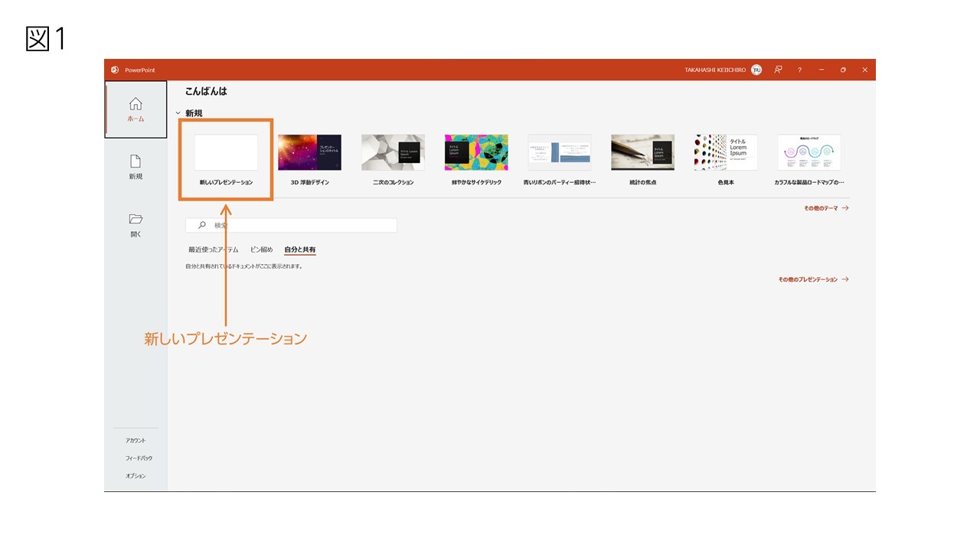The height and width of the screenshot is (551, 980).
Task: Select the 最近使ったアイテム tab
Action: point(214,249)
